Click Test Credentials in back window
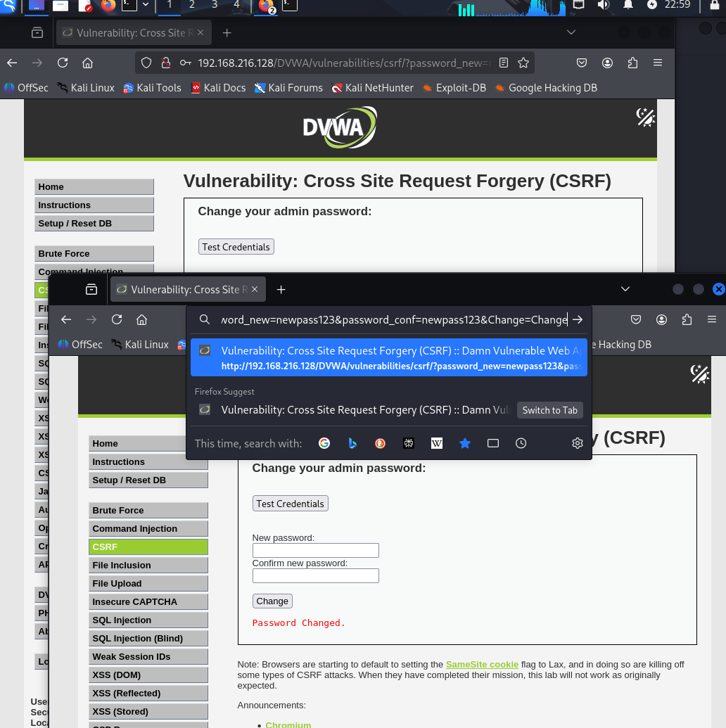 click(236, 247)
